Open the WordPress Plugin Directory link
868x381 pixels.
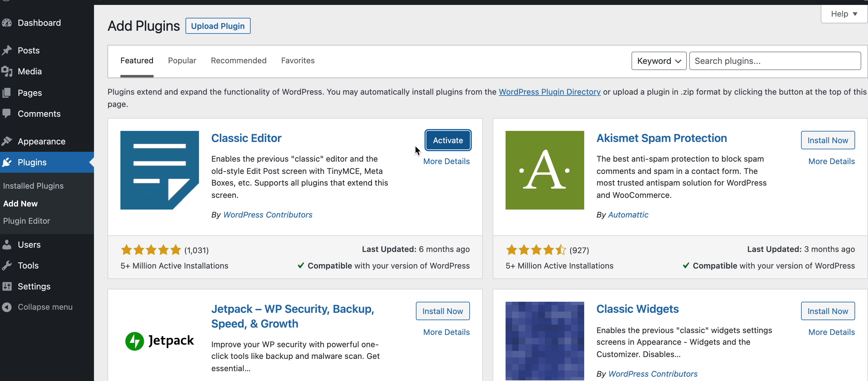549,92
